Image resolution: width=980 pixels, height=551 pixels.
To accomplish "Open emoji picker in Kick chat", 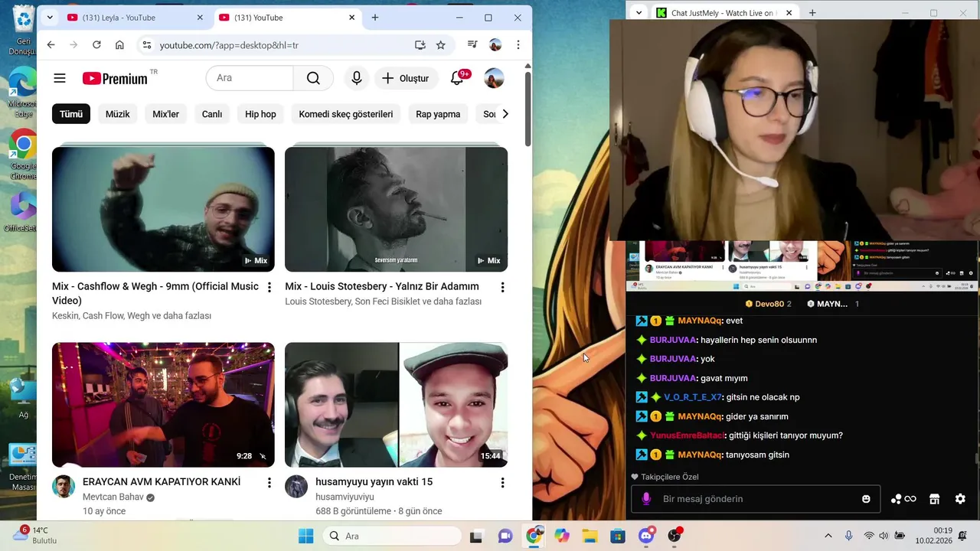I will (x=866, y=499).
